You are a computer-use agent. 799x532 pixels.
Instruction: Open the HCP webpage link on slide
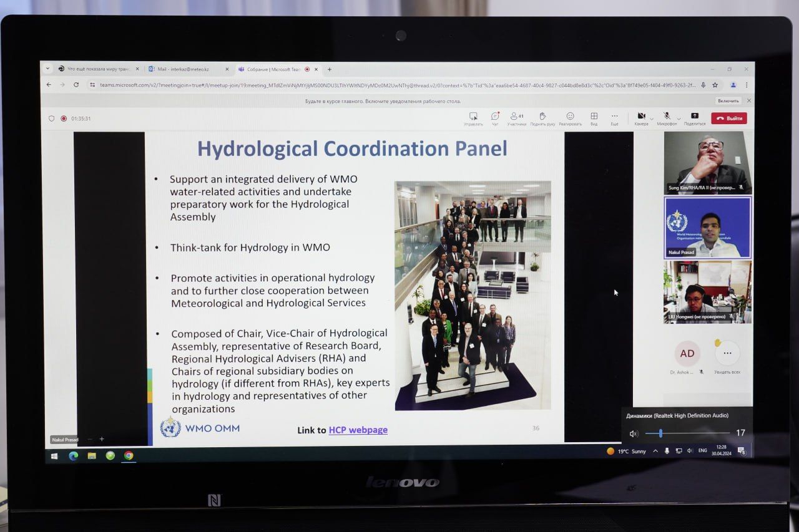pos(358,430)
